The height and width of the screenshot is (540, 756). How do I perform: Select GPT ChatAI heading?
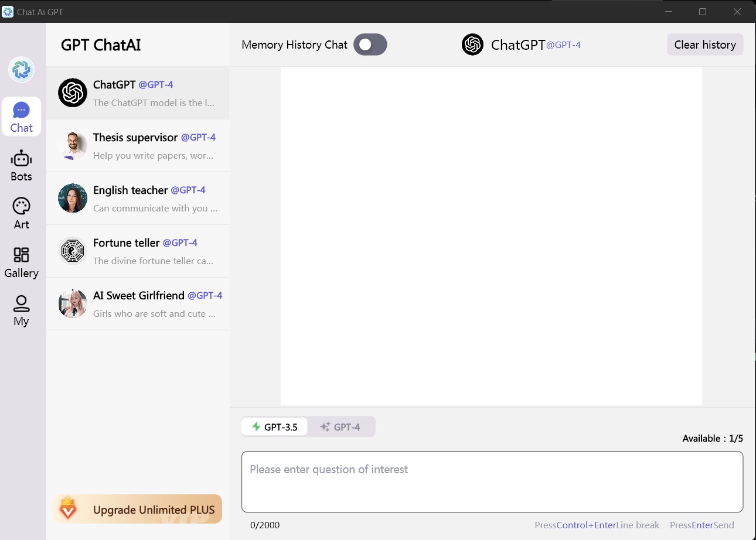(x=100, y=45)
